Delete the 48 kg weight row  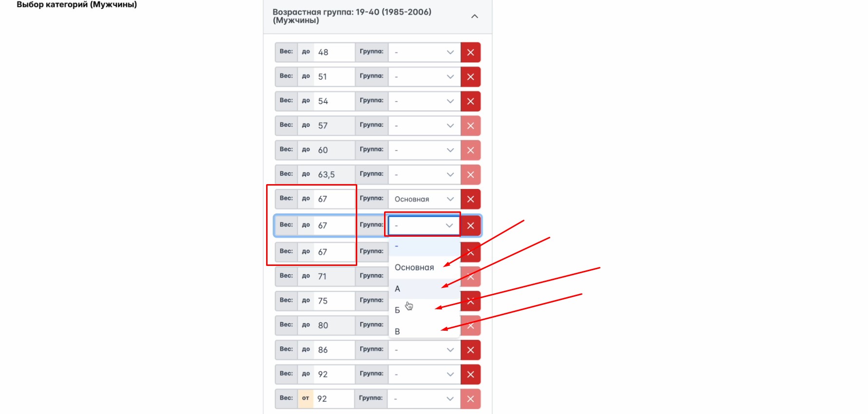click(x=470, y=53)
